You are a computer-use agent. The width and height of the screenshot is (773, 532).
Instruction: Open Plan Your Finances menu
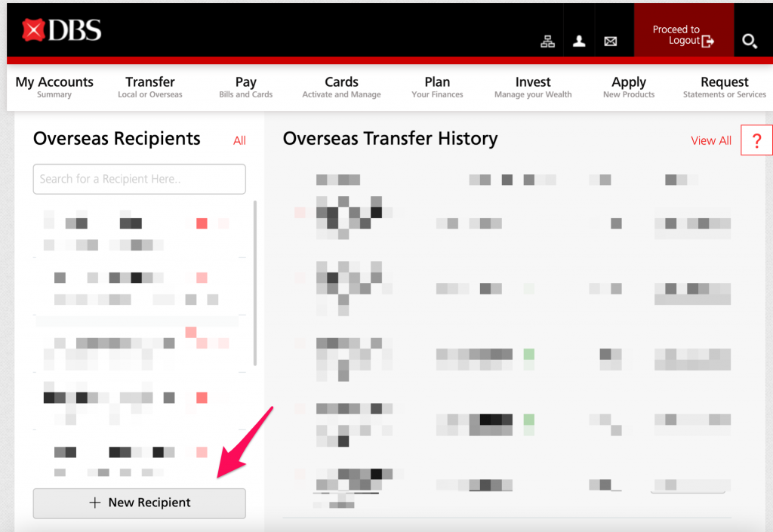tap(437, 87)
